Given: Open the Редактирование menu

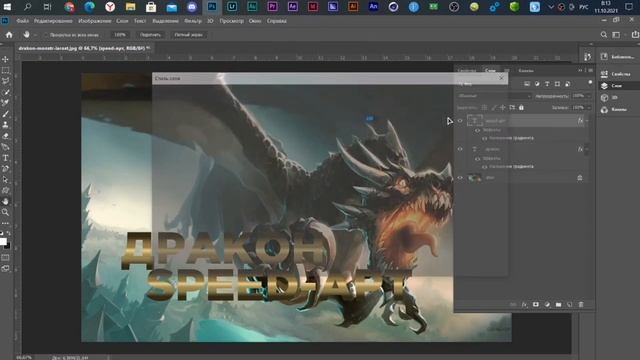Looking at the screenshot, I should click(x=53, y=21).
